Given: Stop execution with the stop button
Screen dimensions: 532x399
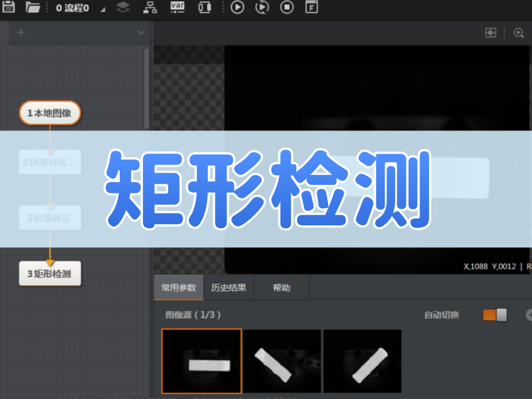Looking at the screenshot, I should coord(287,7).
